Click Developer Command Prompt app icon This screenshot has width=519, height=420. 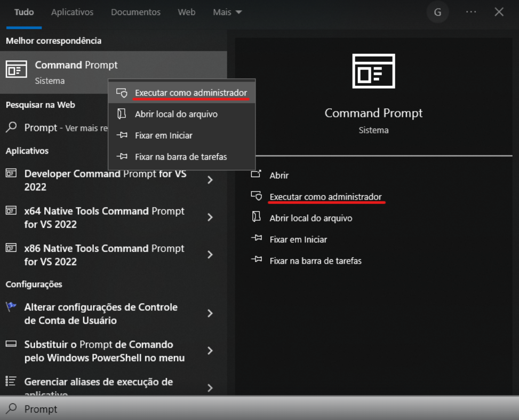pos(11,173)
